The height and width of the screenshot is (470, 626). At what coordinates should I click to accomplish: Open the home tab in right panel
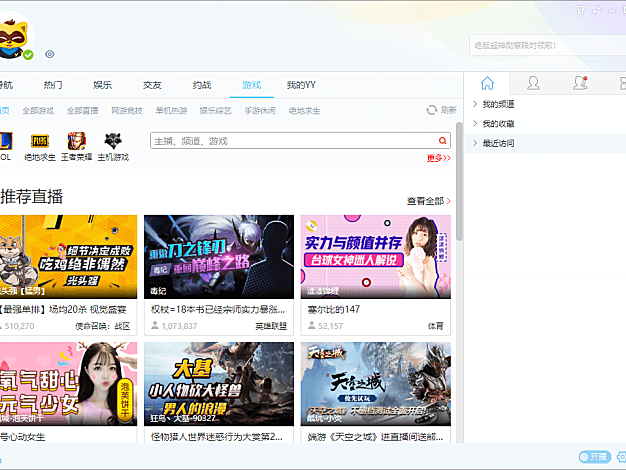coord(487,83)
